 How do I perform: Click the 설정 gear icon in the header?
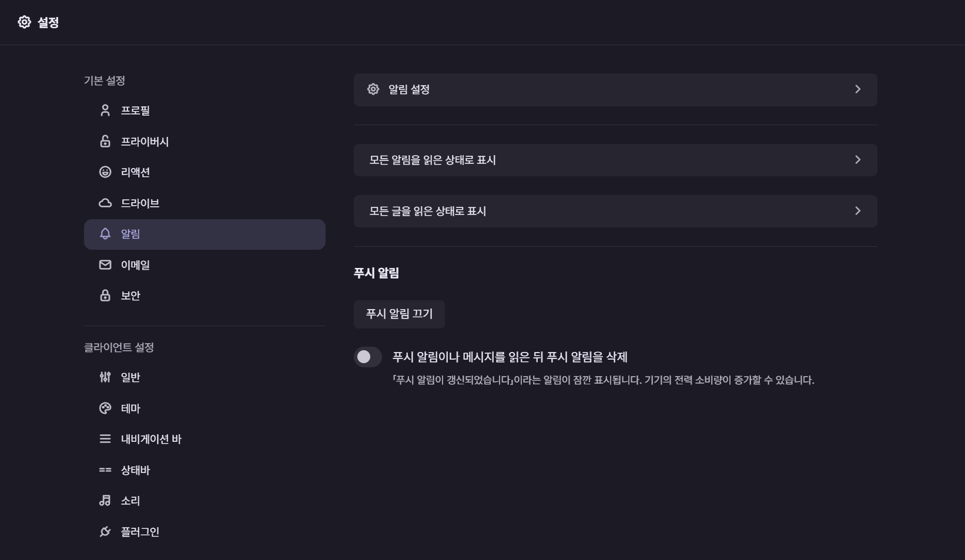coord(24,22)
